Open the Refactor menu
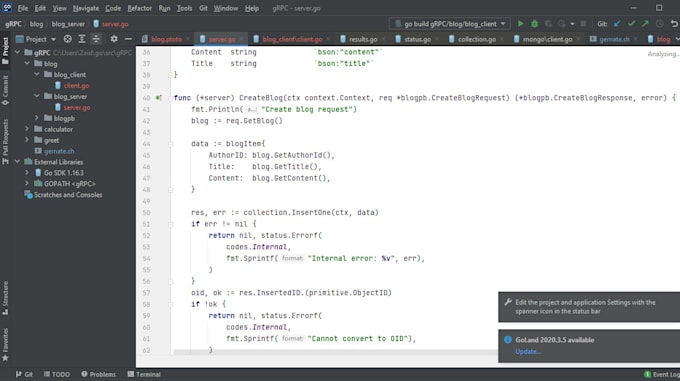The height and width of the screenshot is (381, 680). point(140,8)
